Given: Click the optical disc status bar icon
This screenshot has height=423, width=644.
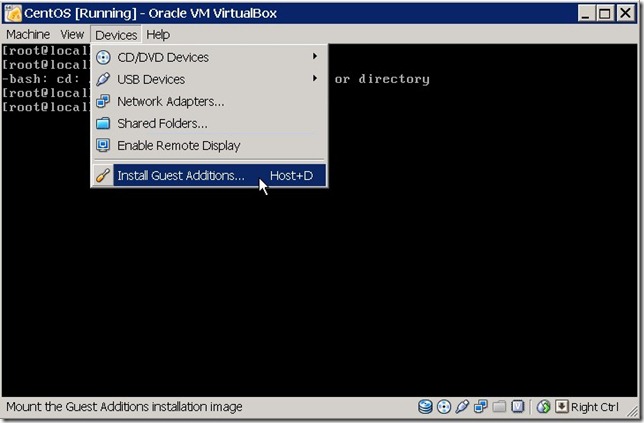Looking at the screenshot, I should [x=444, y=407].
